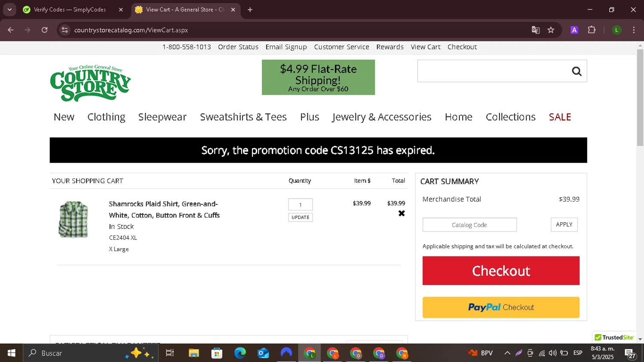View site information icon in address bar
Image resolution: width=644 pixels, height=362 pixels.
[65, 30]
